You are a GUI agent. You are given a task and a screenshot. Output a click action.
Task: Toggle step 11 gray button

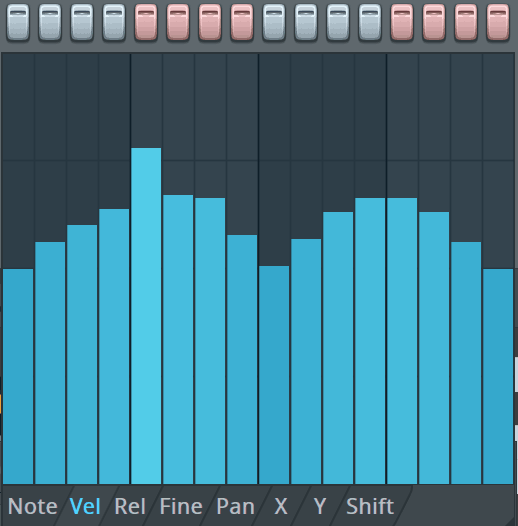[338, 22]
